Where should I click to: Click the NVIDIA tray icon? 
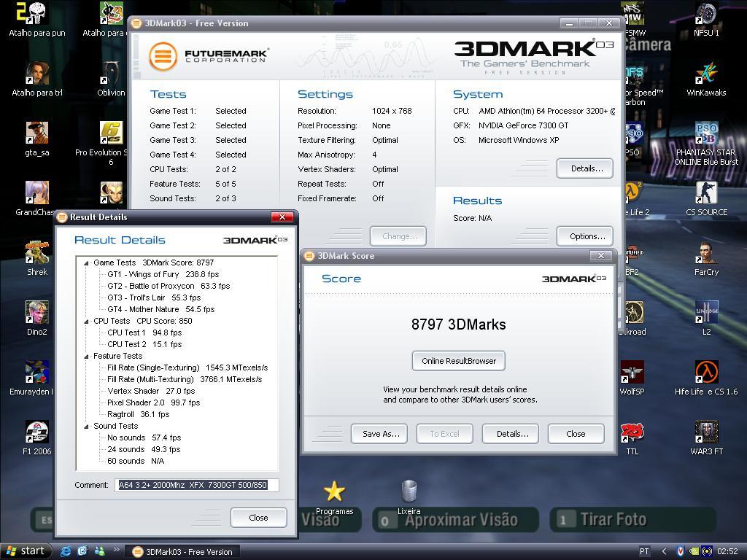coord(694,551)
